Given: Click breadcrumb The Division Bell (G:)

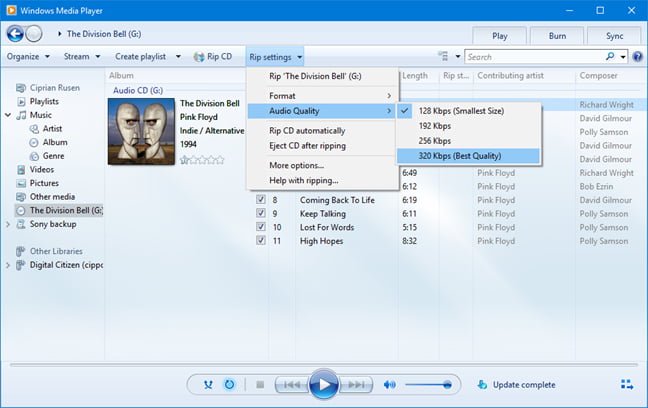Looking at the screenshot, I should [x=104, y=34].
